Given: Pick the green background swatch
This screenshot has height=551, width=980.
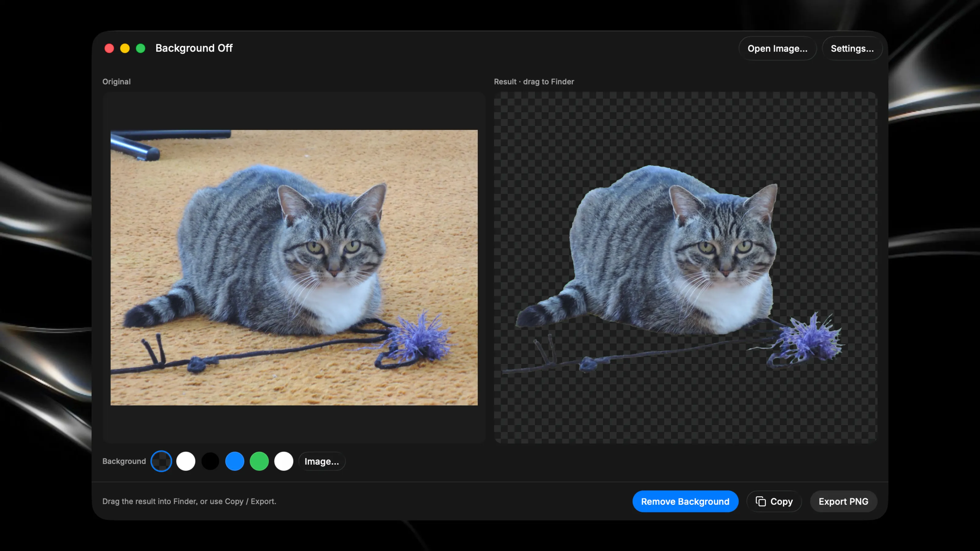Looking at the screenshot, I should 259,461.
